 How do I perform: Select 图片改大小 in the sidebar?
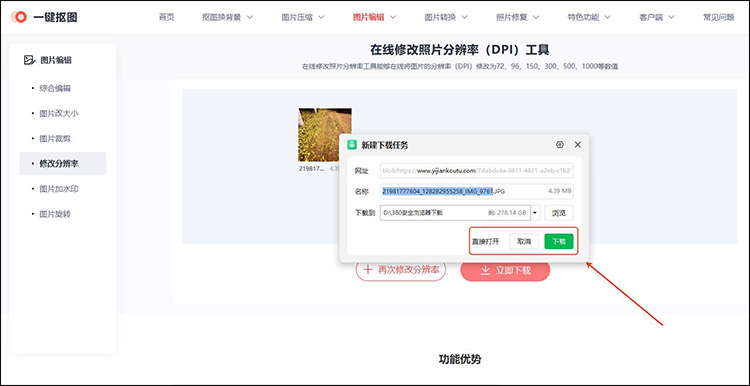[x=59, y=113]
